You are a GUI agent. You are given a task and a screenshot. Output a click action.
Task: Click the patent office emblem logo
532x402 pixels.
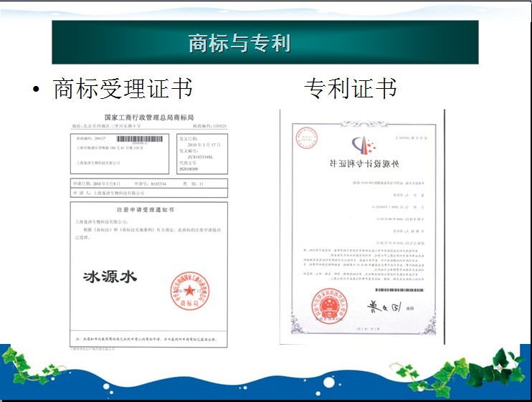364,145
